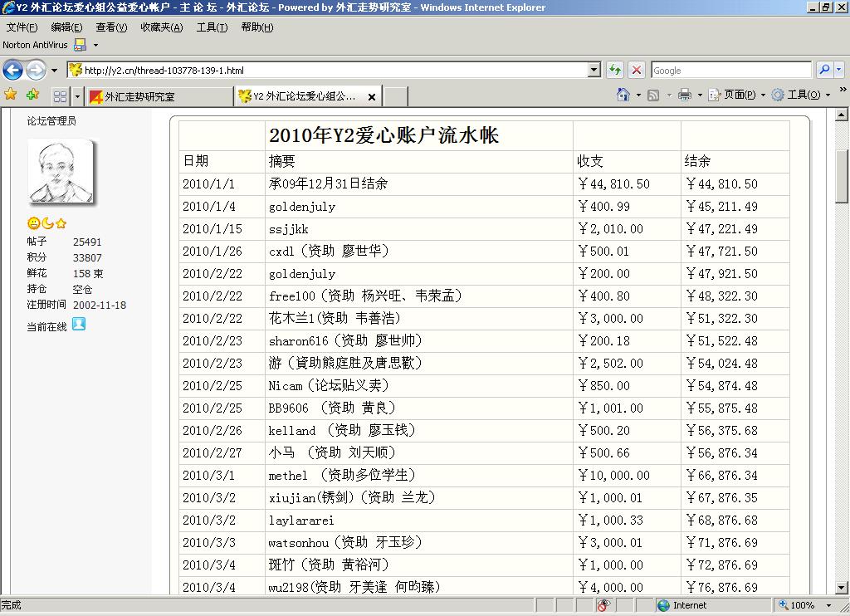Click the smiley rank icon under avatar
The width and height of the screenshot is (850, 616).
tap(33, 222)
